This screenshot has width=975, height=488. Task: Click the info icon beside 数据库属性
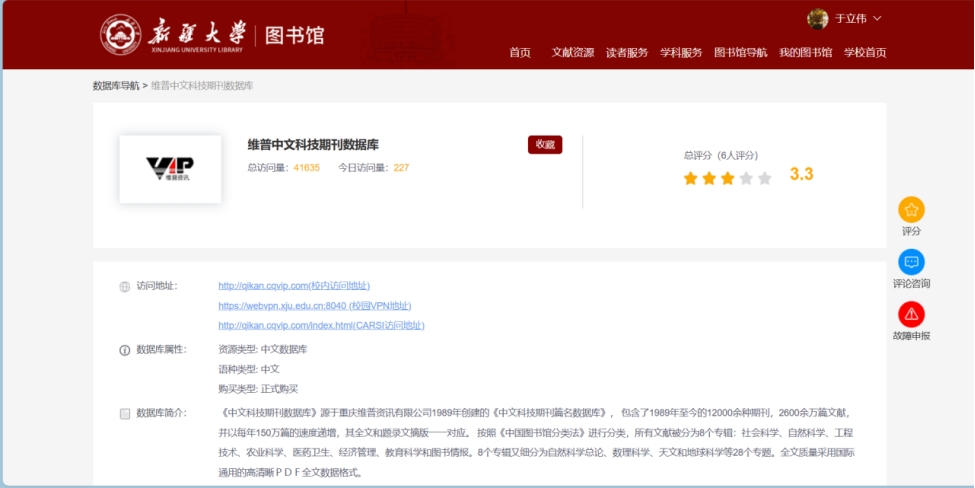click(124, 350)
